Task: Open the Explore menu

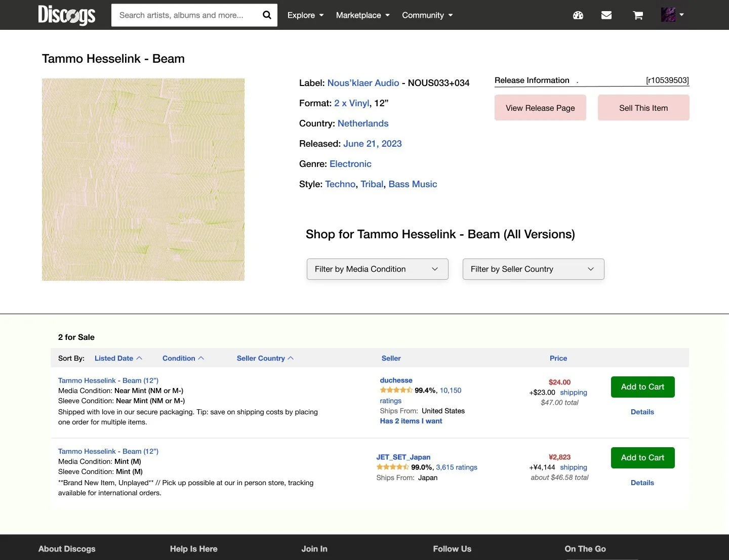Action: click(305, 15)
